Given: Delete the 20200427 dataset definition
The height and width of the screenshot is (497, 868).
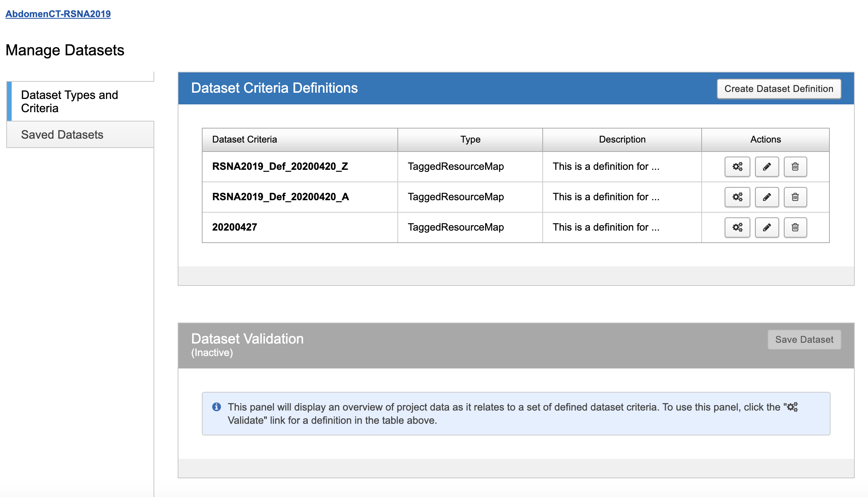Looking at the screenshot, I should tap(795, 227).
